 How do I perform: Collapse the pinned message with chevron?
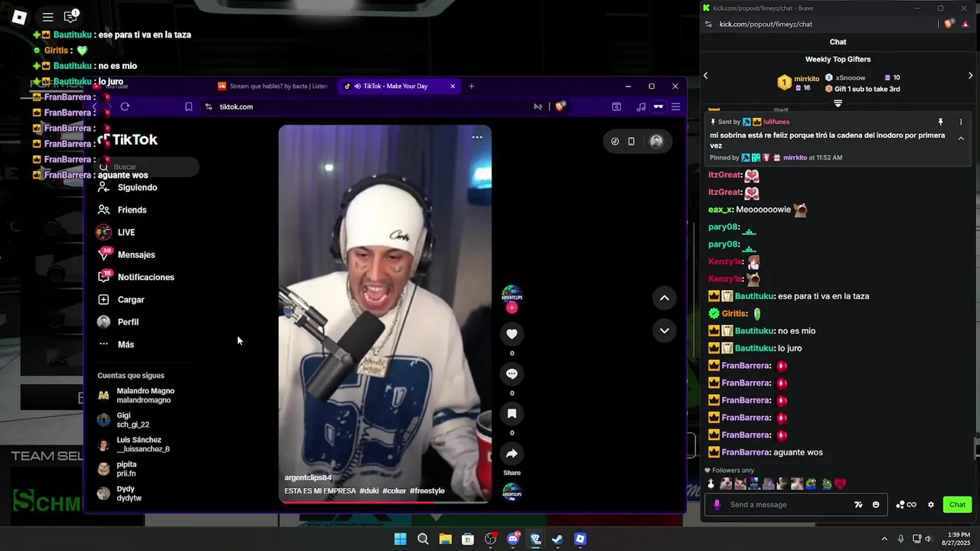point(961,139)
